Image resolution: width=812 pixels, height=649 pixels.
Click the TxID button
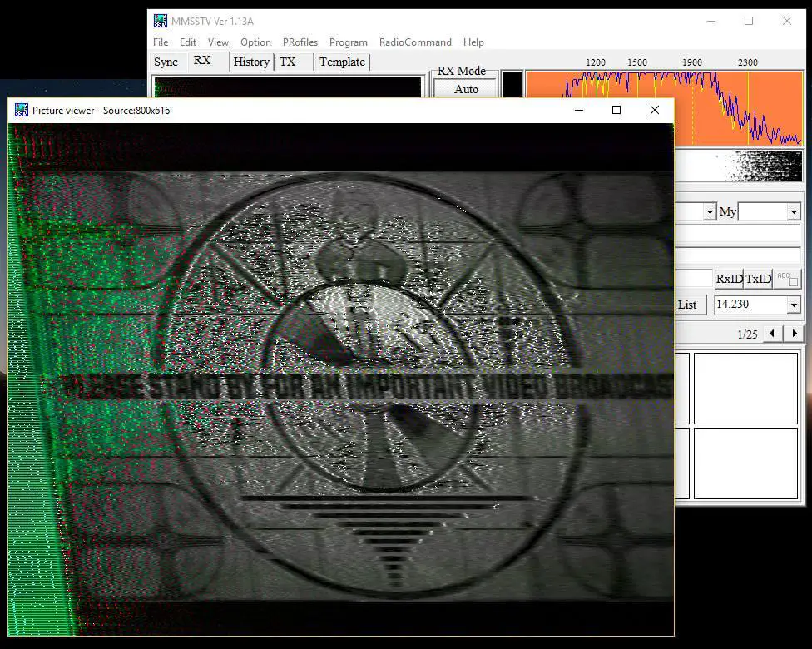tap(758, 279)
